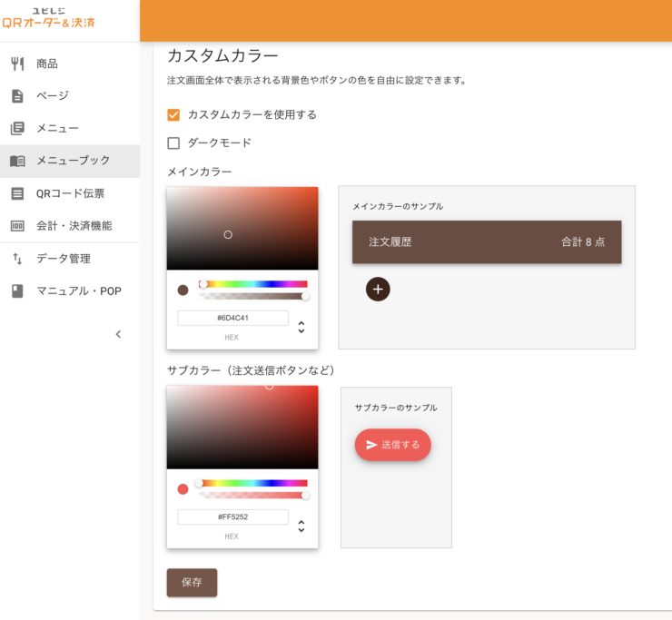672x620 pixels.
Task: Click the メインカラーのサンプル label
Action: tap(398, 207)
